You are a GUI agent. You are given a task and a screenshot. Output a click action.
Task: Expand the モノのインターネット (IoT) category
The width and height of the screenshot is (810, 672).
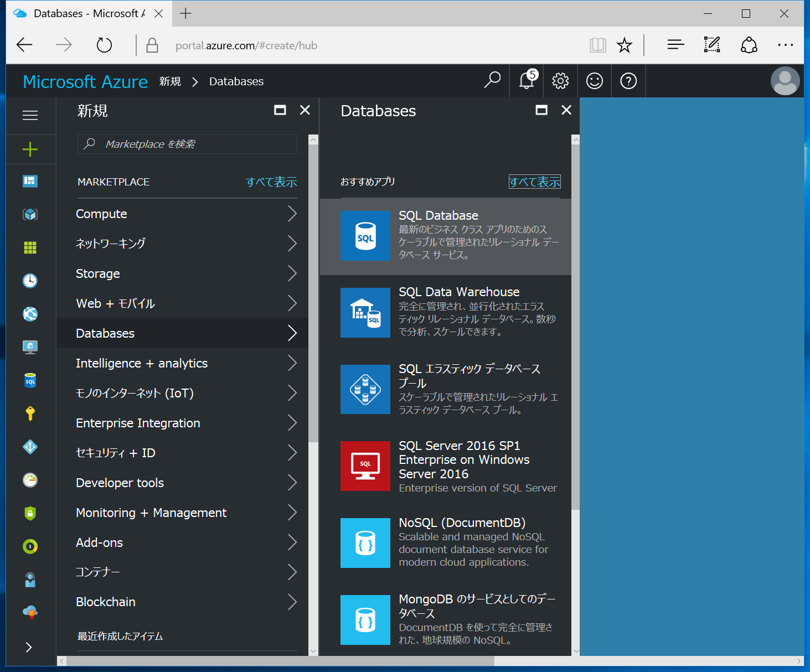(182, 393)
